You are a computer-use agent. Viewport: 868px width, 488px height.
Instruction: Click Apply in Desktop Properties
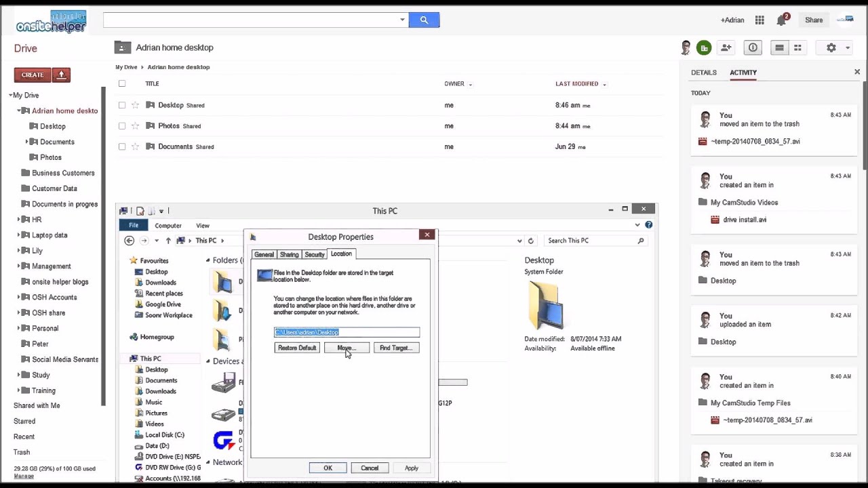pos(412,468)
